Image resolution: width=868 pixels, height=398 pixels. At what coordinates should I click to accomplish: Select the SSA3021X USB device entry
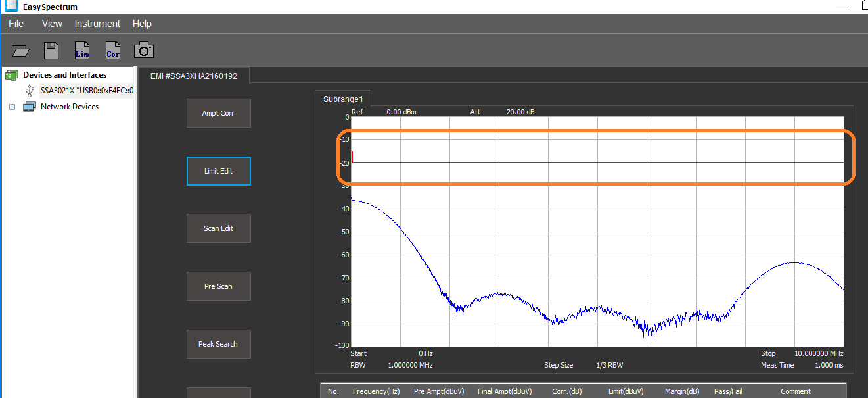tap(87, 91)
